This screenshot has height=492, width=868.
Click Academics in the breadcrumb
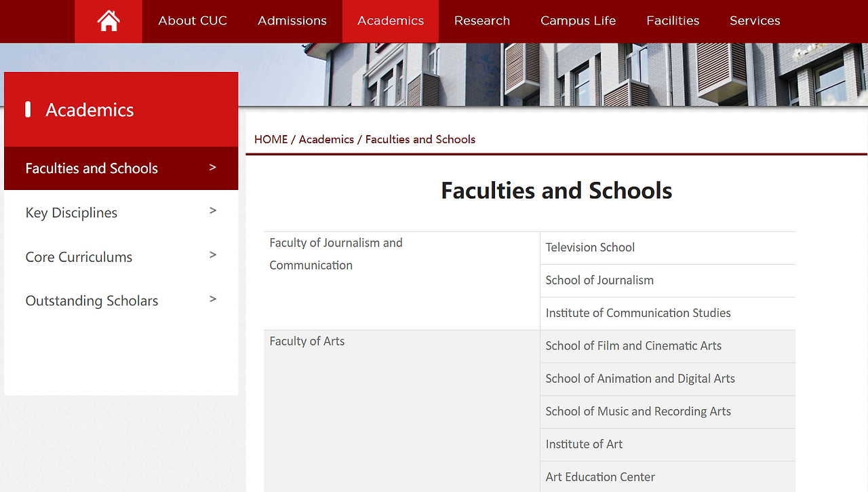(x=326, y=139)
